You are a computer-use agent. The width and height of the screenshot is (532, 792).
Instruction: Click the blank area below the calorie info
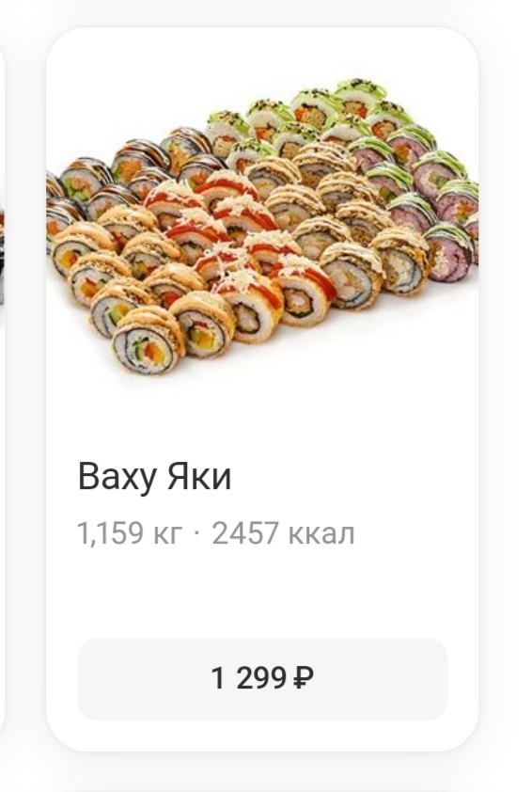click(262, 591)
